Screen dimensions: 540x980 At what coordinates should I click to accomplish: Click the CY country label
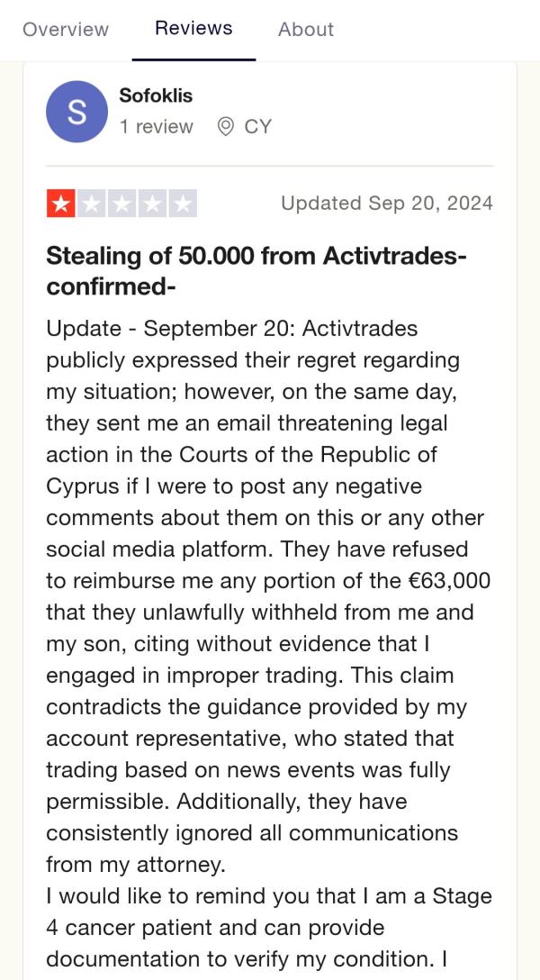coord(257,127)
